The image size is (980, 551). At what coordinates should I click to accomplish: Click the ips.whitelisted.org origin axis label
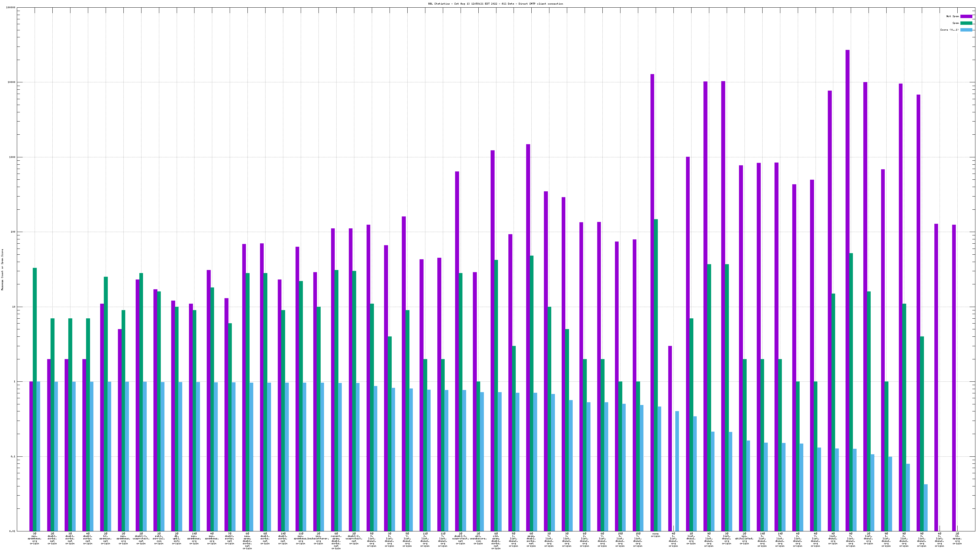coord(744,538)
